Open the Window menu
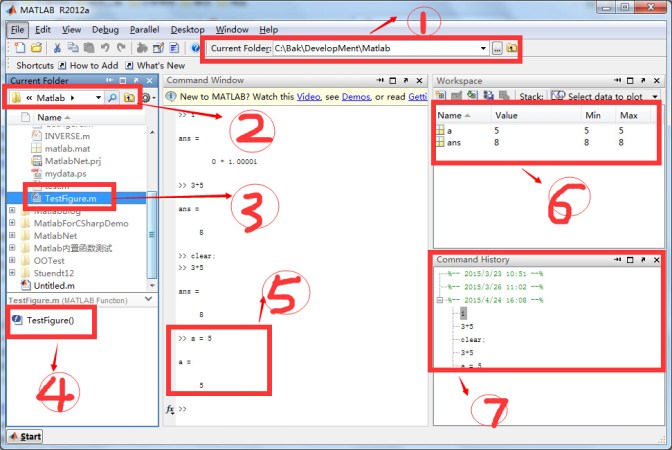The image size is (672, 450). point(232,30)
